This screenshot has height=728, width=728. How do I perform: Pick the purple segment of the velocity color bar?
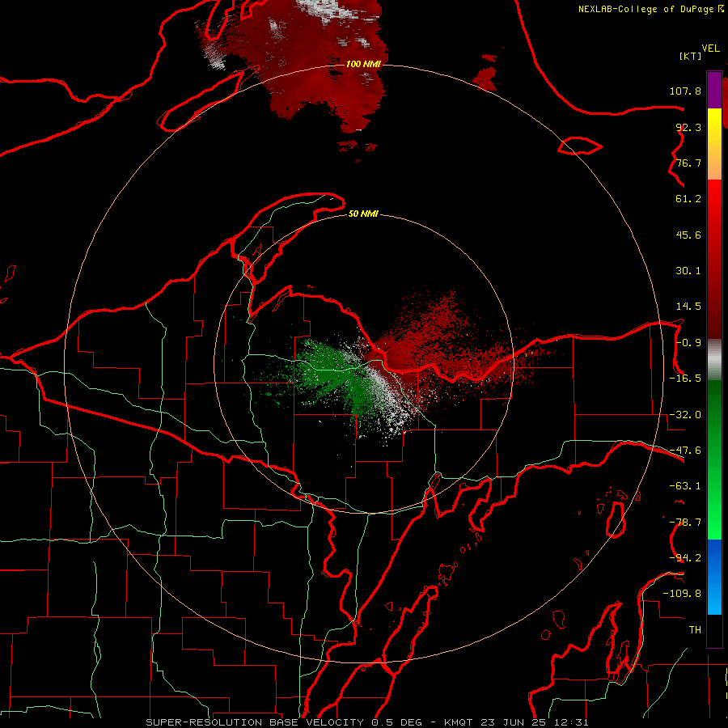pos(714,90)
